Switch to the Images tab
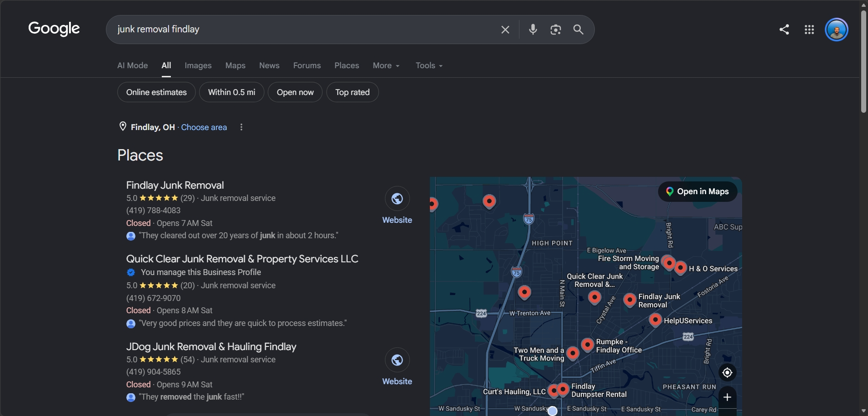868x416 pixels. [198, 65]
